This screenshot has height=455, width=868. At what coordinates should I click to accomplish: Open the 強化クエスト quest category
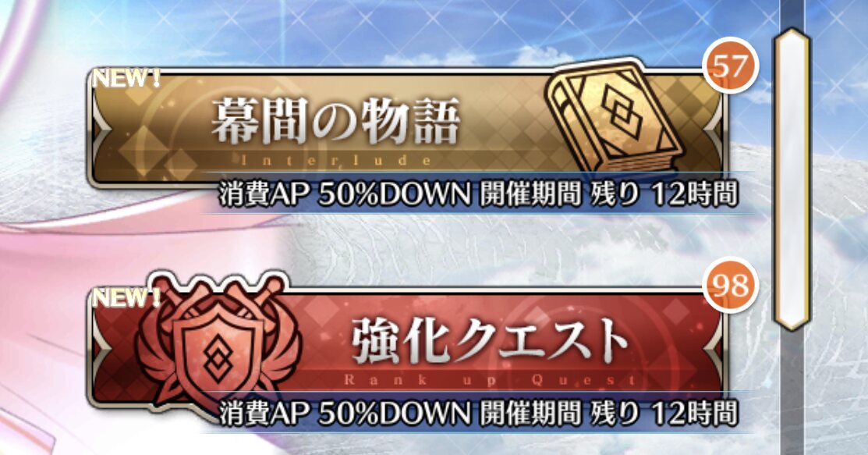(x=406, y=348)
